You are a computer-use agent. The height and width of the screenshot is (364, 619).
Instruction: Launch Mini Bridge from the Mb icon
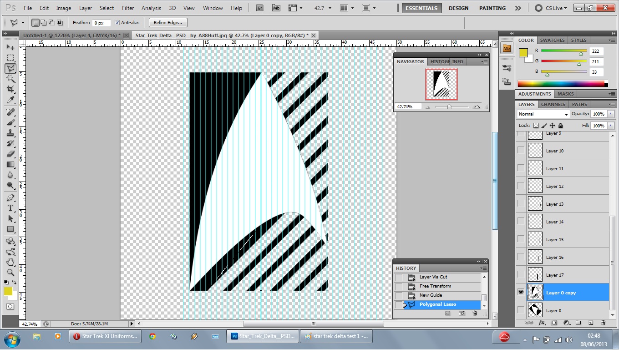(x=276, y=8)
